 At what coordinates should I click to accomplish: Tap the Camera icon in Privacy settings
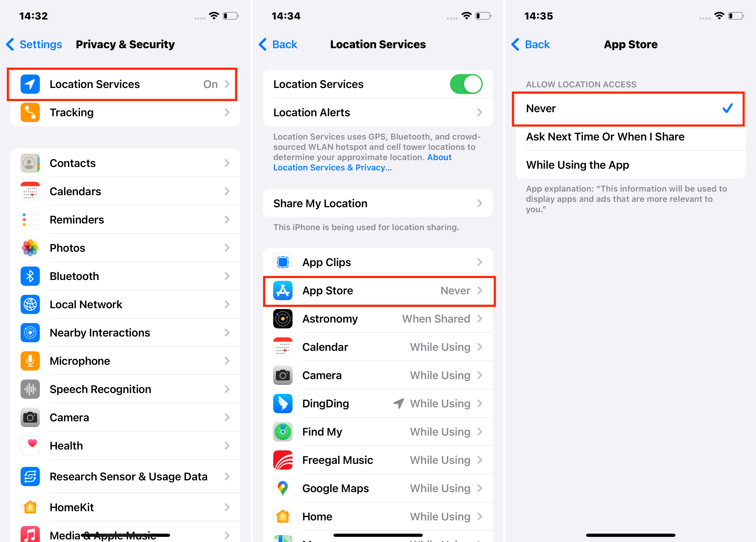[30, 417]
